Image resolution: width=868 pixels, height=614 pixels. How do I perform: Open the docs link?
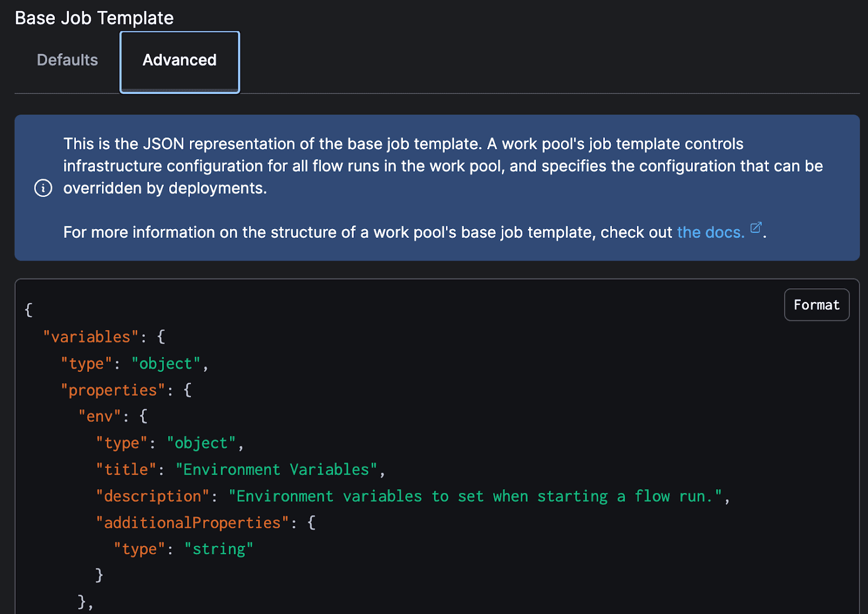710,232
